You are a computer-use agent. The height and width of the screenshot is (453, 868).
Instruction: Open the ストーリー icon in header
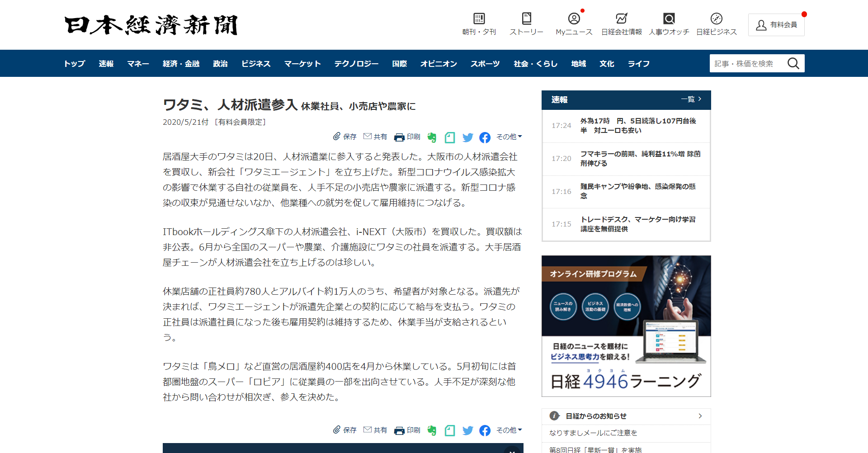[x=526, y=19]
